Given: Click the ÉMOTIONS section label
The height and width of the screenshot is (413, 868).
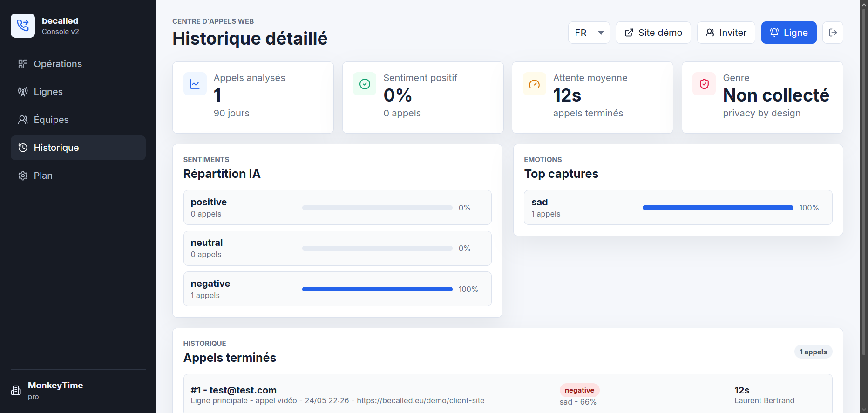Looking at the screenshot, I should pos(543,160).
